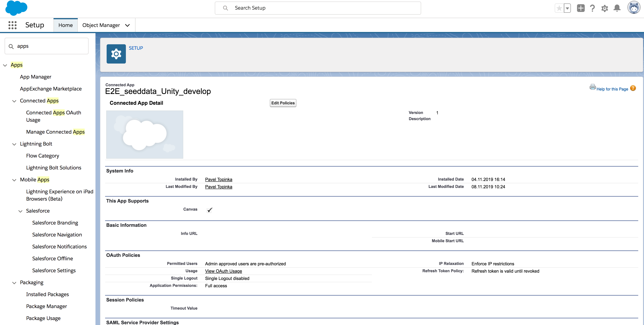Open the setup gear menu in header
The height and width of the screenshot is (325, 644).
pyautogui.click(x=605, y=8)
